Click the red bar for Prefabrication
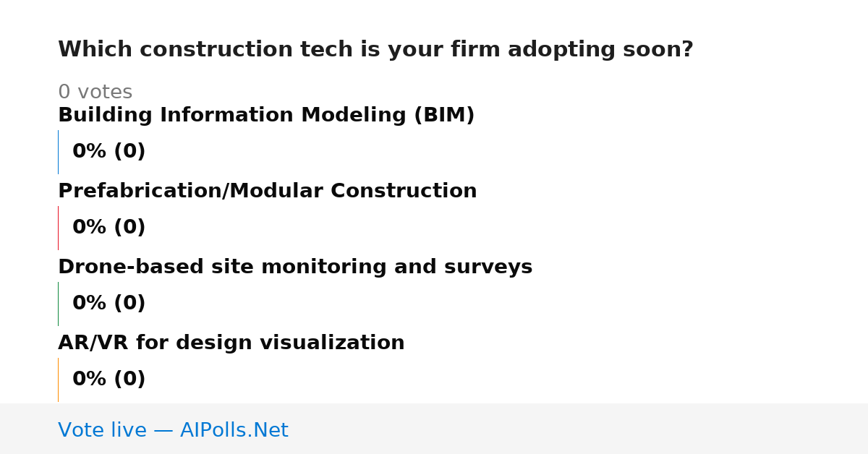Image resolution: width=868 pixels, height=454 pixels. point(59,228)
